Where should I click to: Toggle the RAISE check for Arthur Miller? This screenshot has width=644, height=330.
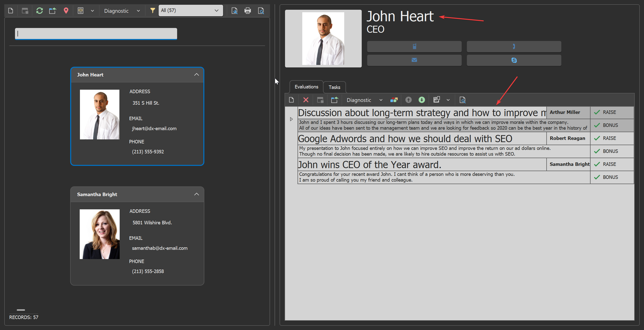[597, 112]
